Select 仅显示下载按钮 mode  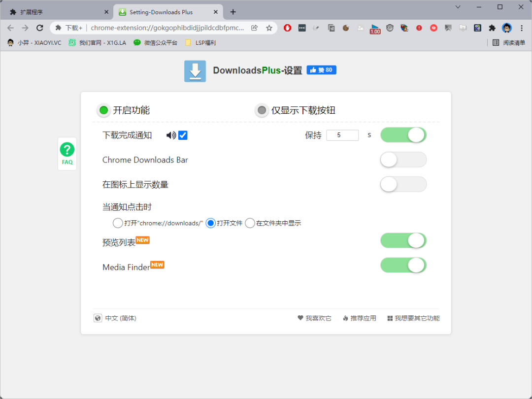pyautogui.click(x=262, y=110)
